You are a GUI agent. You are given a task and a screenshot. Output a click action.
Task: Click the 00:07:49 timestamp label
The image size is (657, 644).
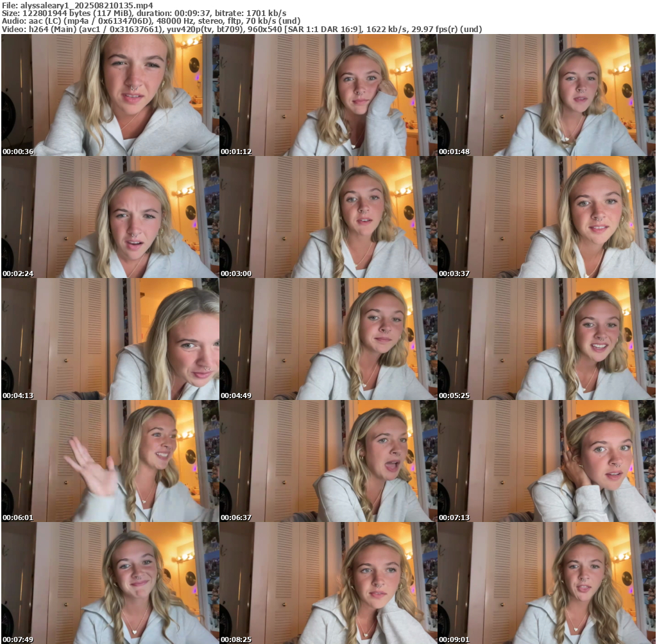click(x=18, y=640)
